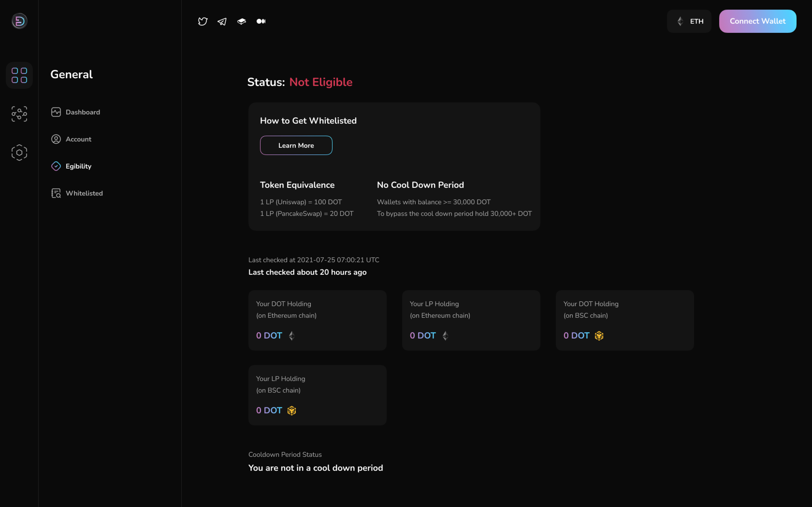This screenshot has height=507, width=812.
Task: Open the Medium blog icon
Action: [261, 21]
